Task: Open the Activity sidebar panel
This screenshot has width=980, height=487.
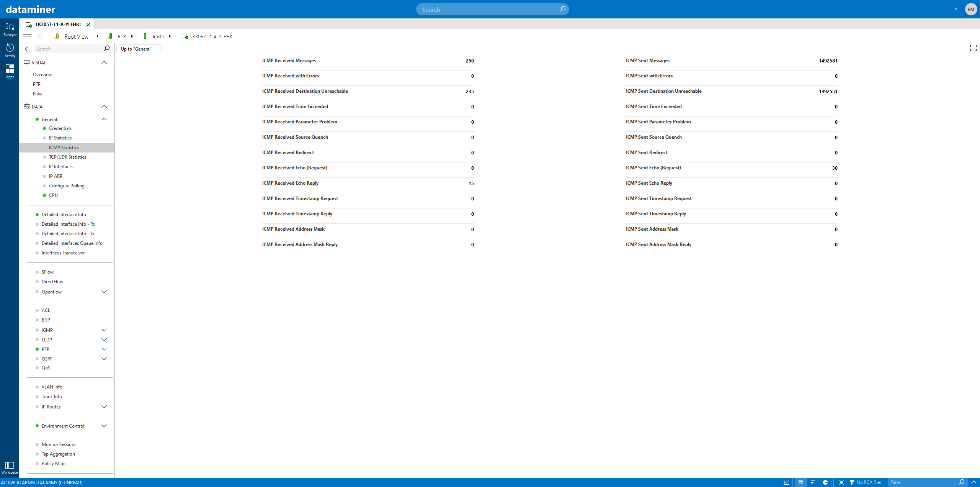Action: click(x=10, y=50)
